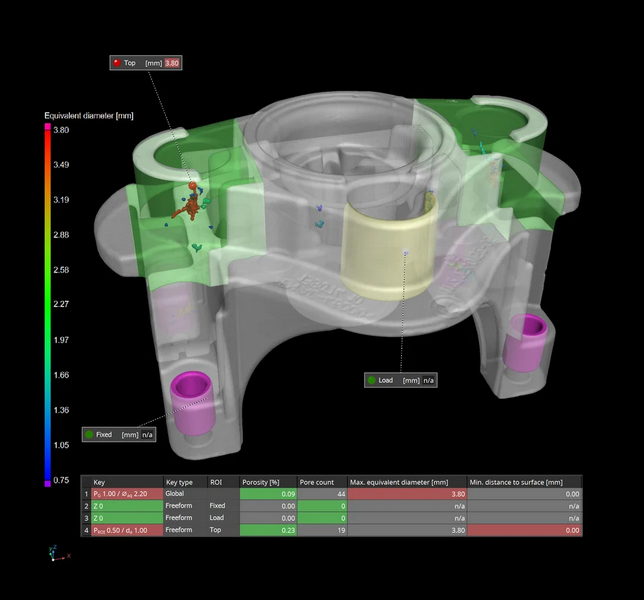Click the red status dot on Top label
644x600 pixels.
pyautogui.click(x=117, y=63)
